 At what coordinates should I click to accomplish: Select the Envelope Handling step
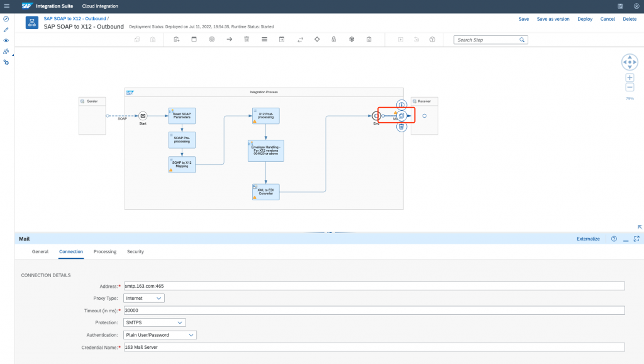[x=266, y=151]
